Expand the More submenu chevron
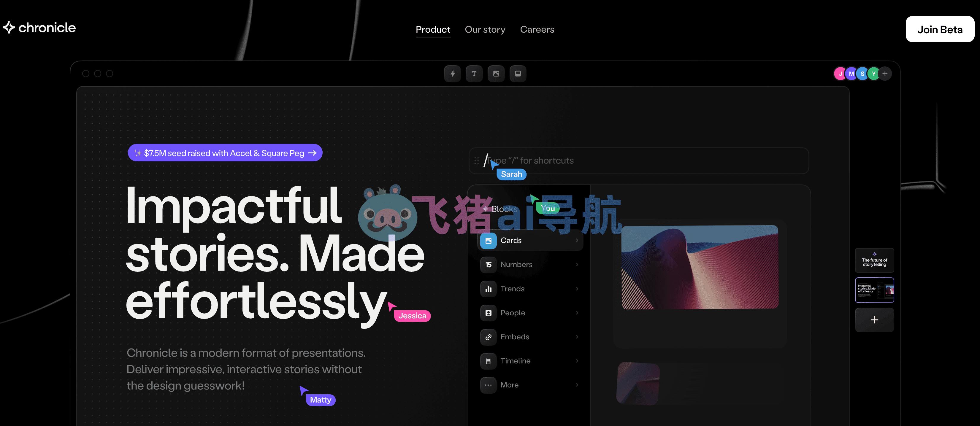This screenshot has height=426, width=980. pos(577,385)
